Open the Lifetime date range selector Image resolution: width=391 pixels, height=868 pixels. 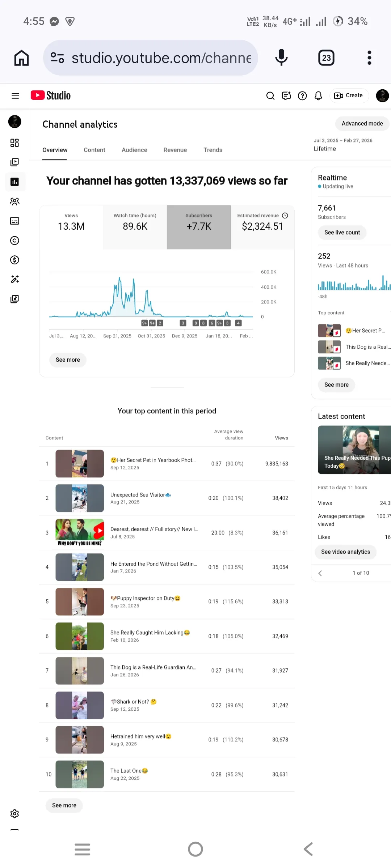coord(343,145)
